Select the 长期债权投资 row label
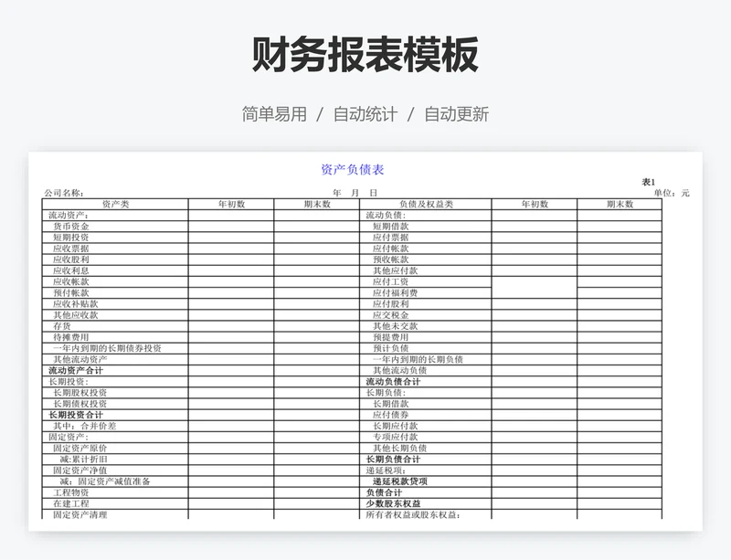731x560 pixels. (x=80, y=404)
